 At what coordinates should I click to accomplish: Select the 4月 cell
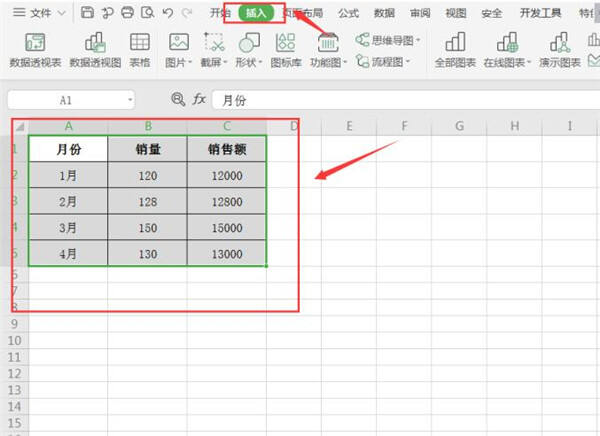coord(68,253)
